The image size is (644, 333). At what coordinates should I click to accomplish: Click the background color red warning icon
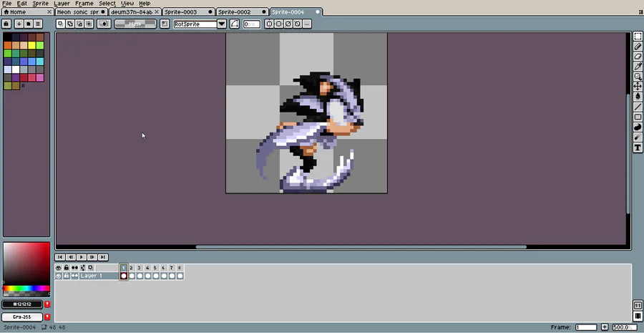[47, 317]
